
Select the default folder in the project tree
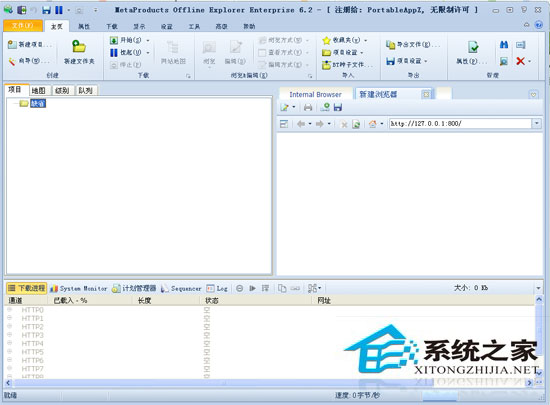(x=38, y=103)
